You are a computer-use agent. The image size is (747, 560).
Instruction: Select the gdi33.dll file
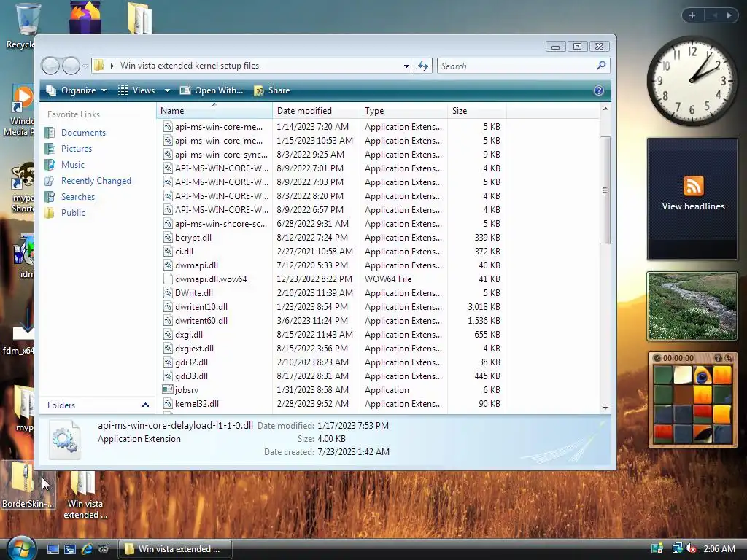pyautogui.click(x=191, y=376)
